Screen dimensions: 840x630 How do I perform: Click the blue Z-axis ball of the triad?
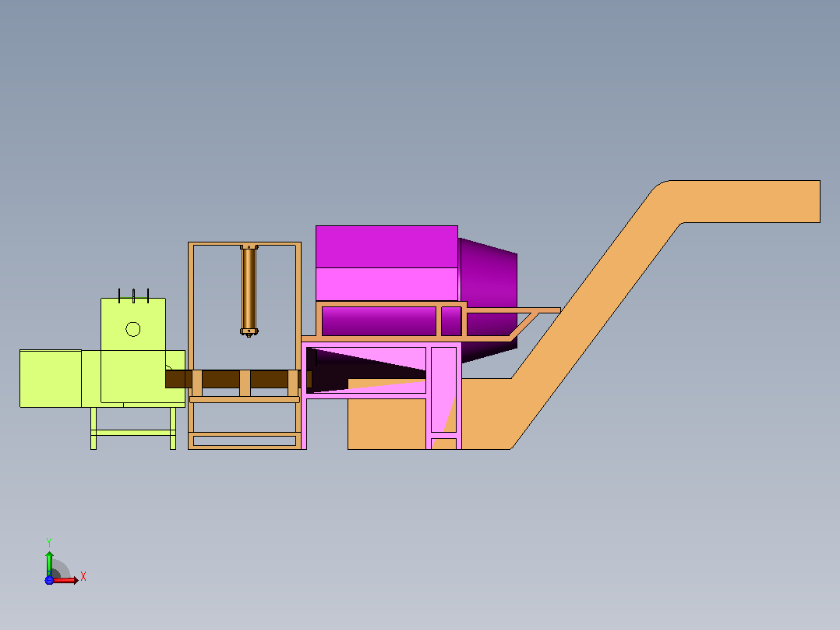[49, 580]
